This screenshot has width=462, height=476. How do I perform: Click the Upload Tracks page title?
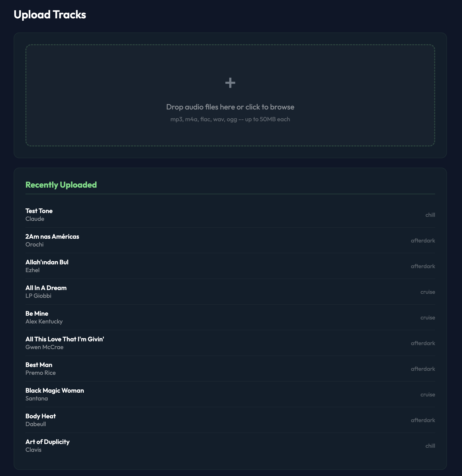click(50, 15)
